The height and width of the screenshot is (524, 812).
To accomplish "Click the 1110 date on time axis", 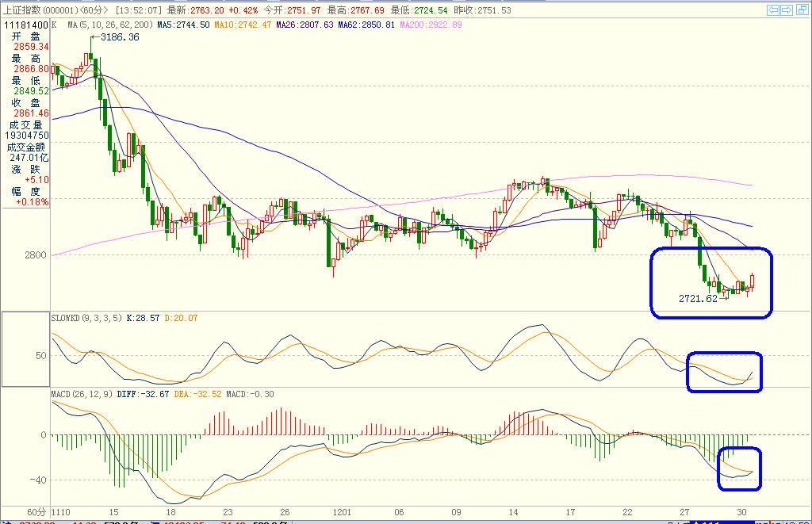I will pyautogui.click(x=61, y=512).
